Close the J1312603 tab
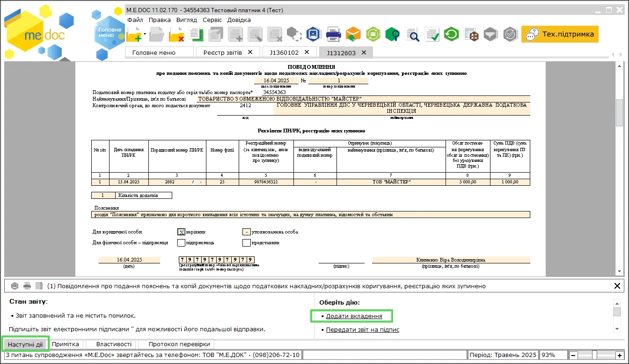This screenshot has height=364, width=629. click(x=364, y=52)
